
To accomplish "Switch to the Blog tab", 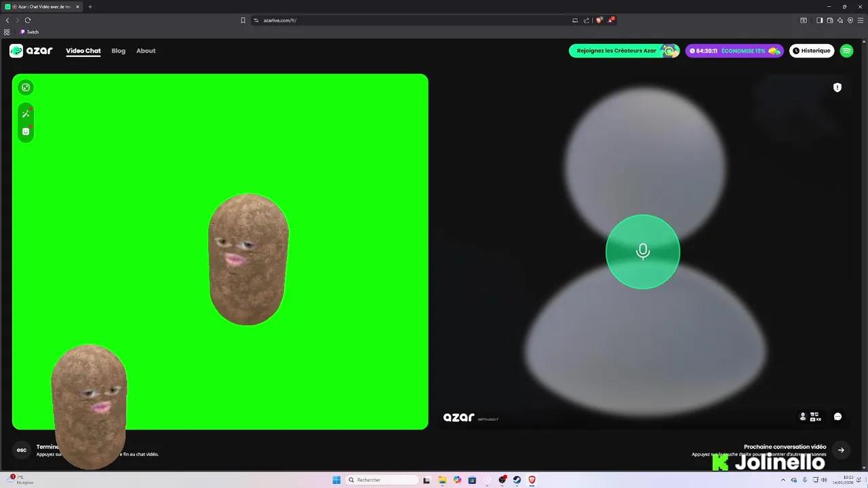I will (x=118, y=50).
